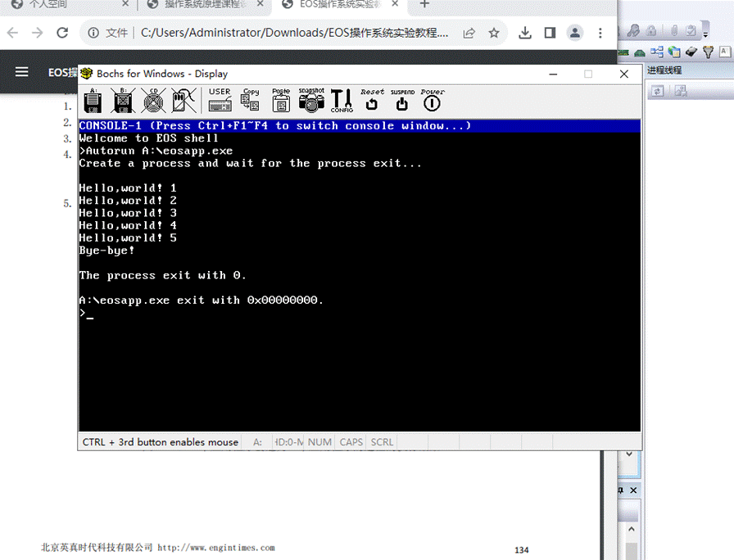The width and height of the screenshot is (734, 560).
Task: Take a snapshot with the camera icon
Action: tap(311, 100)
